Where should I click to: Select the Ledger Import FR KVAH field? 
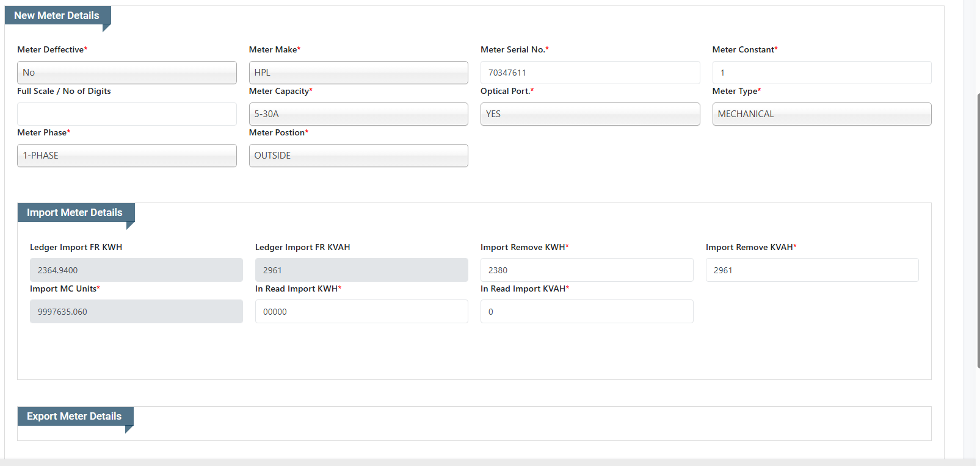coord(361,270)
